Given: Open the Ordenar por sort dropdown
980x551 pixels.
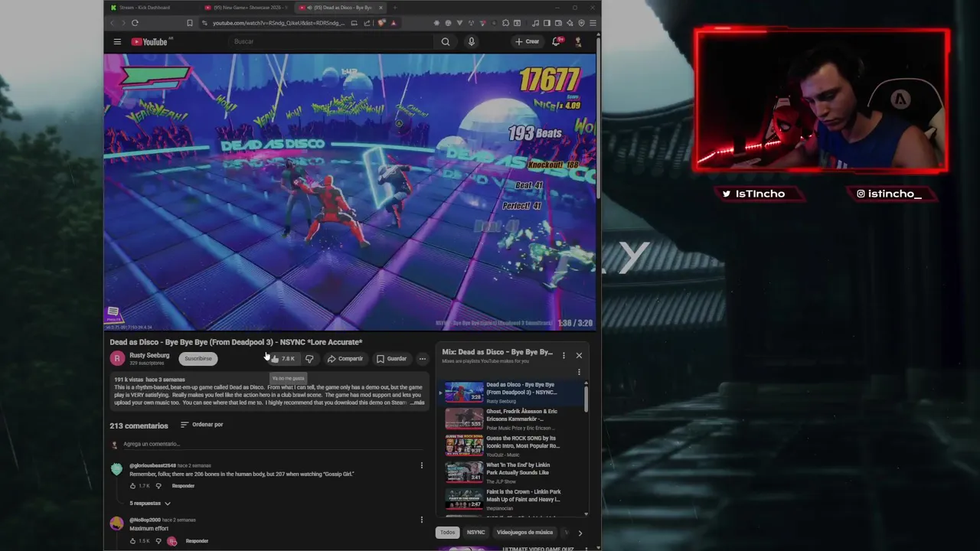Looking at the screenshot, I should point(202,425).
